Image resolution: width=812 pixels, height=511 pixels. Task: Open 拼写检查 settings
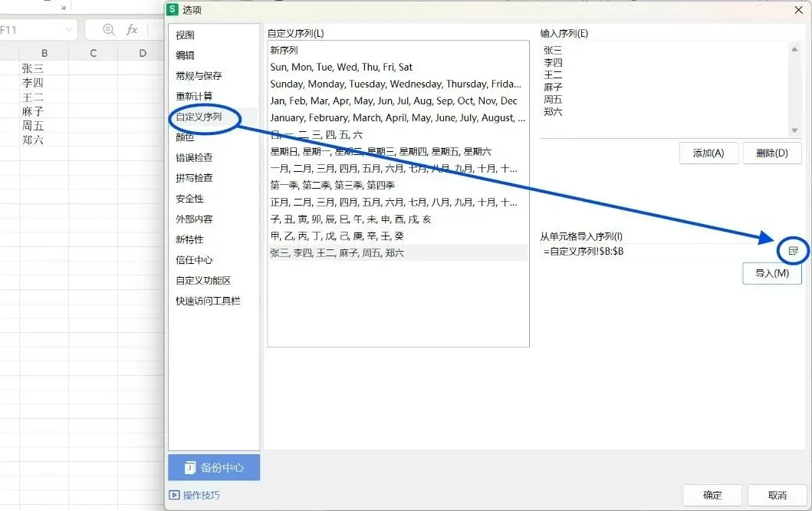(x=194, y=178)
